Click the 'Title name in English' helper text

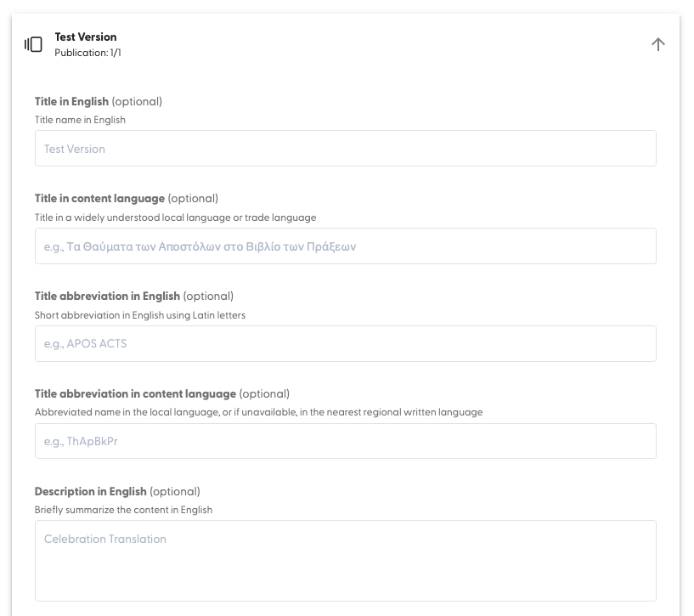coord(80,120)
